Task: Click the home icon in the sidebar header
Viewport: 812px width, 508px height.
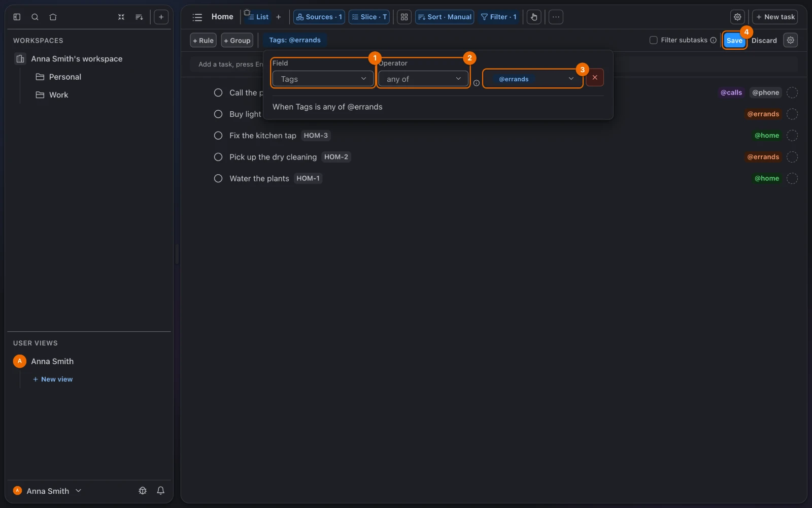Action: pos(53,17)
